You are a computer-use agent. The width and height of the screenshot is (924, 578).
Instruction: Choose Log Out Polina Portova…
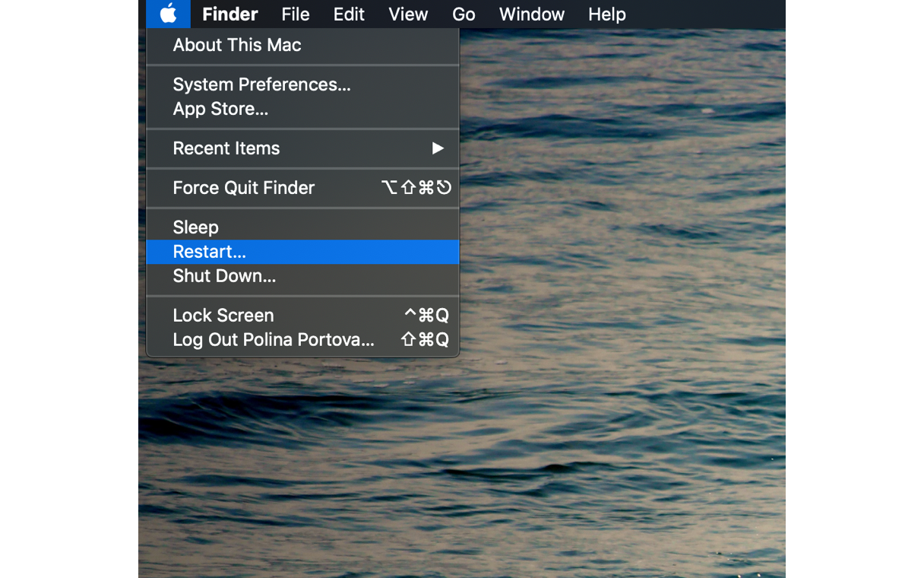(x=302, y=340)
